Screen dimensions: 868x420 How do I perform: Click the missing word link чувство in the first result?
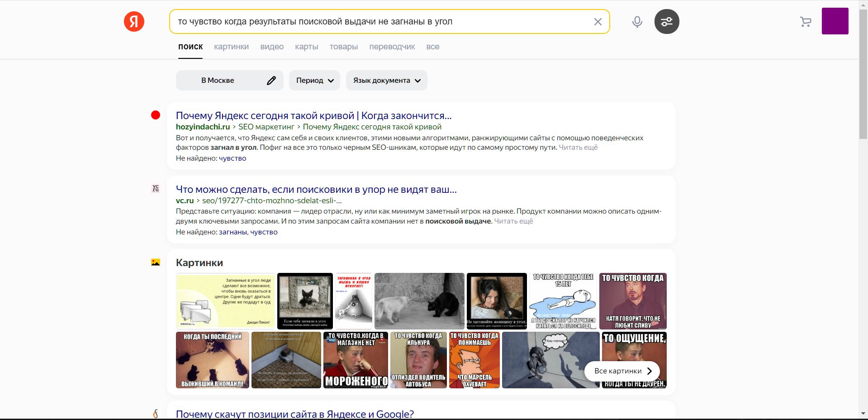[x=232, y=158]
